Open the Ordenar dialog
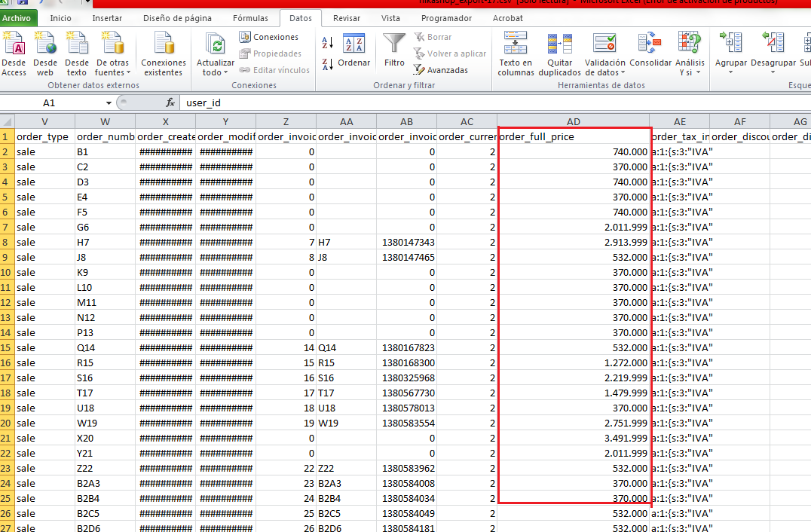This screenshot has height=532, width=811. (x=353, y=52)
